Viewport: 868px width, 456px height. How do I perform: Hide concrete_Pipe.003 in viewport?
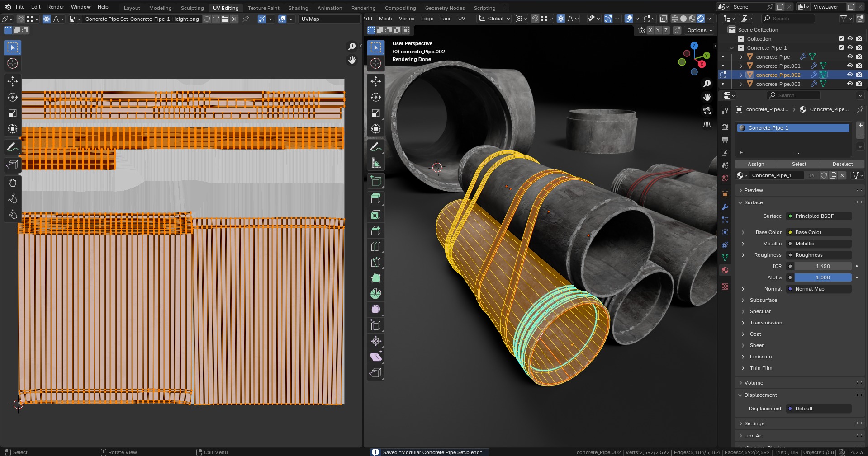(x=850, y=84)
